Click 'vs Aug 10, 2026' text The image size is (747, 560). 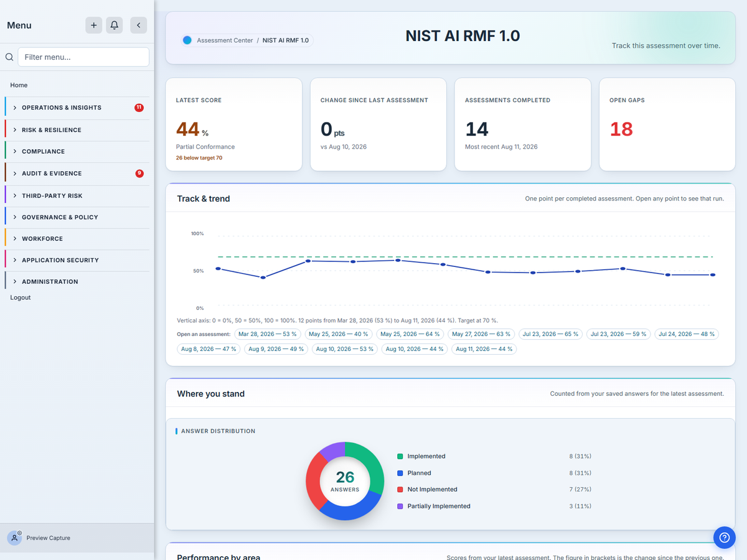pos(344,147)
